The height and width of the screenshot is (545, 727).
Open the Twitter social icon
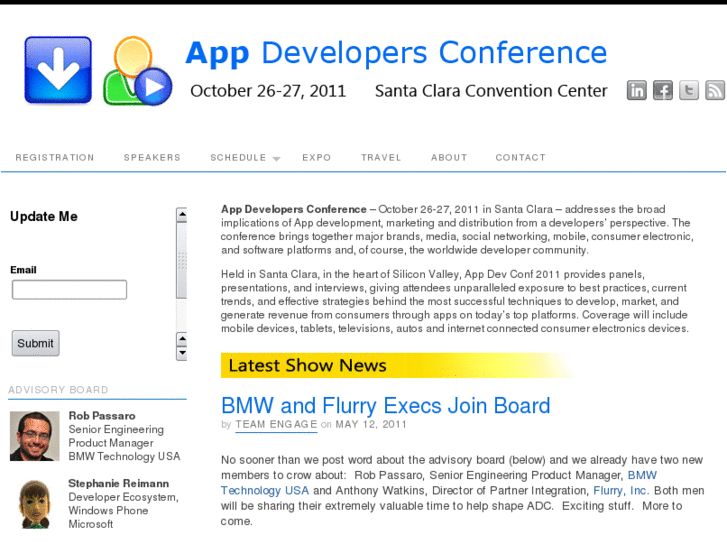[689, 90]
